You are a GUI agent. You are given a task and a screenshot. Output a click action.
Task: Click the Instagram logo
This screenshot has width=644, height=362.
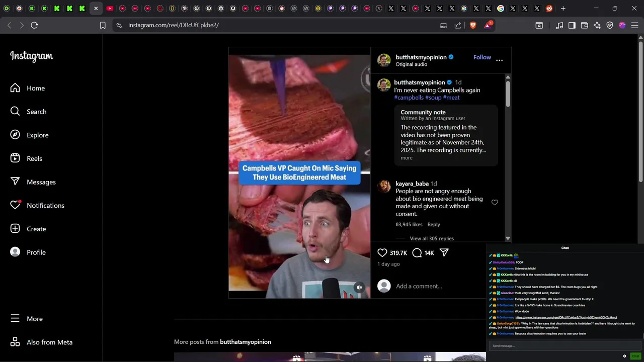pos(31,56)
